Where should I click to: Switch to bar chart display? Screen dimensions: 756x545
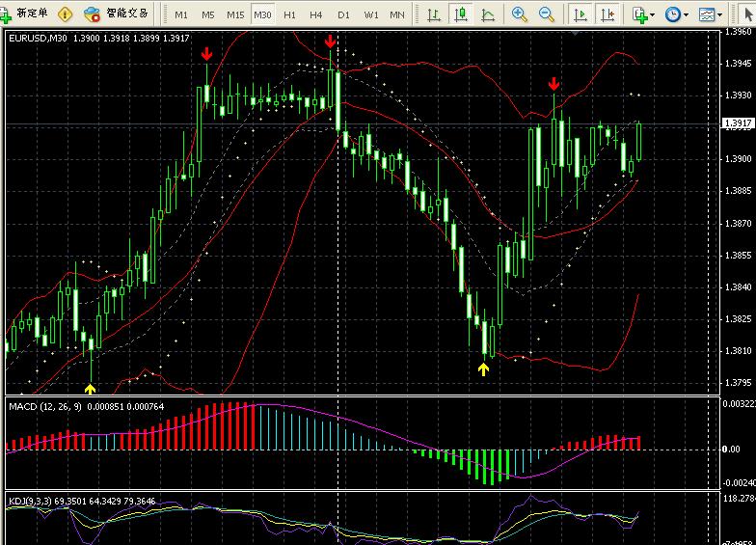click(435, 14)
